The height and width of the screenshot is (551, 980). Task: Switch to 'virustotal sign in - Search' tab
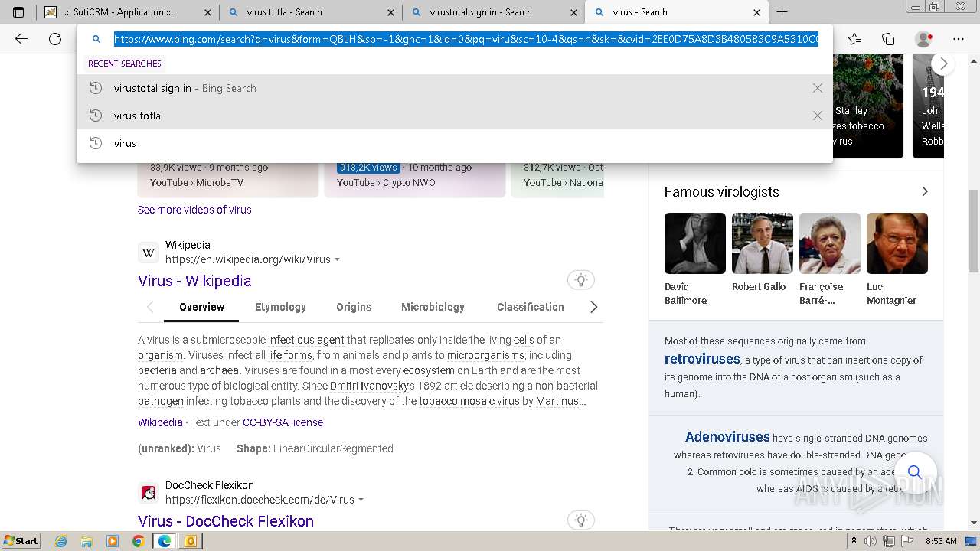(494, 12)
